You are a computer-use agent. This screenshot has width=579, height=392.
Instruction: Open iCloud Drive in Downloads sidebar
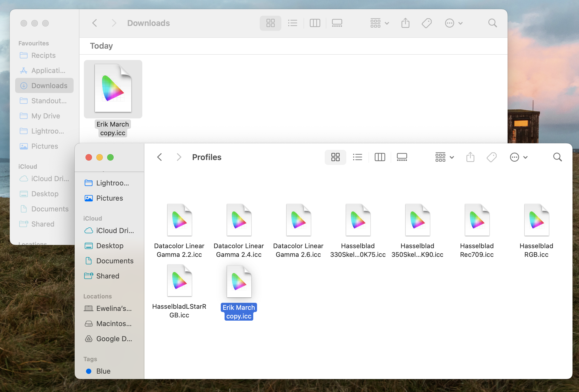coord(44,179)
